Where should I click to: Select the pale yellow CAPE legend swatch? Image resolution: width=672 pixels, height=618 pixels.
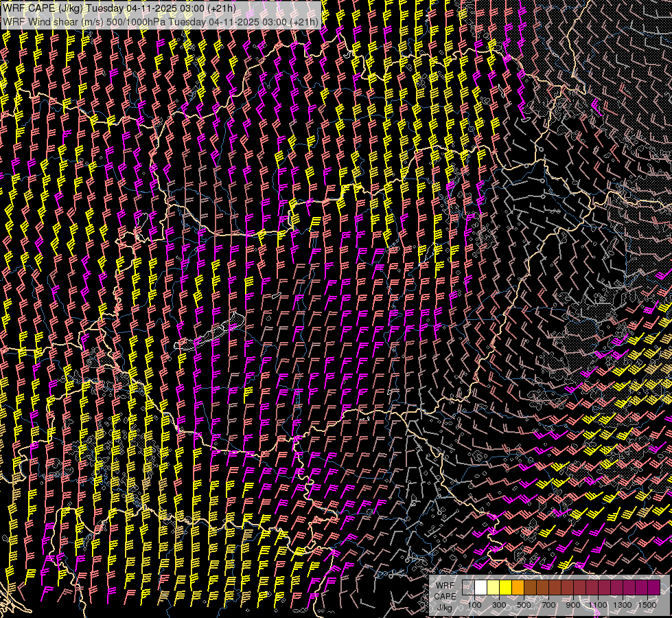point(493,587)
